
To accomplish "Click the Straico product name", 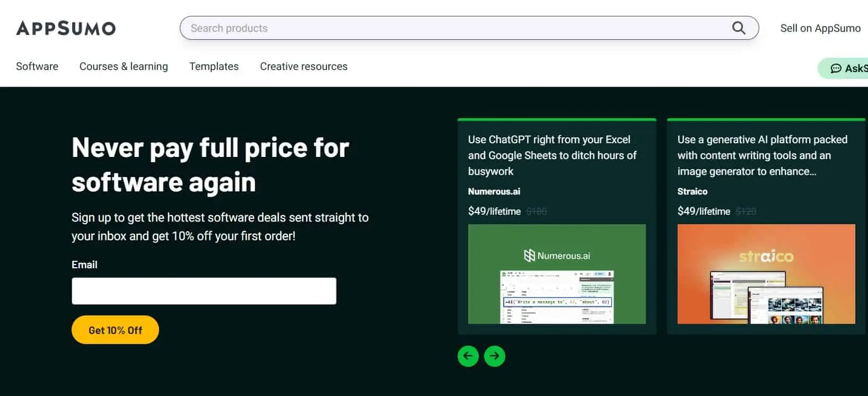I will point(692,191).
